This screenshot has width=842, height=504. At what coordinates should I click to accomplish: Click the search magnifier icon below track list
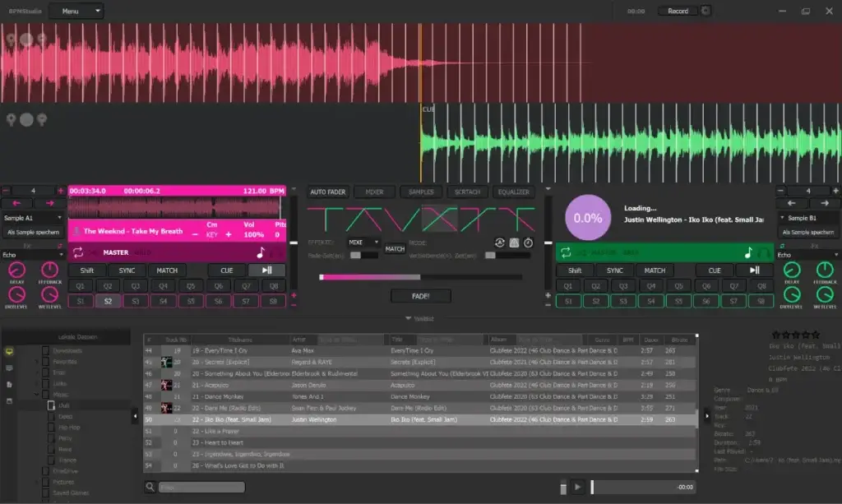click(x=150, y=487)
